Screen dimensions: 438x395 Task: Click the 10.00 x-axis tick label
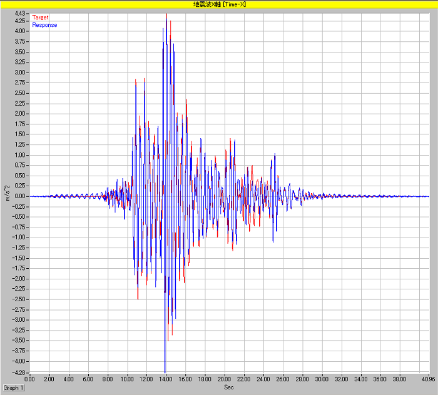[x=127, y=379]
